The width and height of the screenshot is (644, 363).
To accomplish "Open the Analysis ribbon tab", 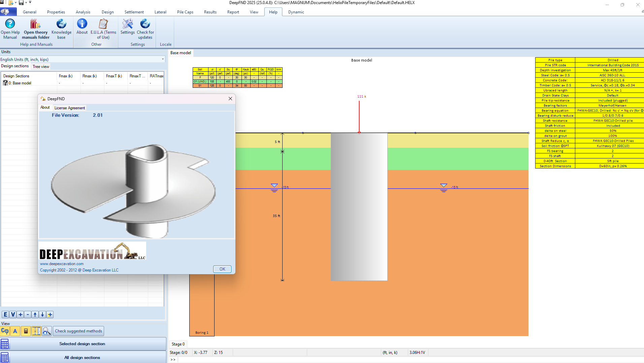I will click(x=83, y=12).
